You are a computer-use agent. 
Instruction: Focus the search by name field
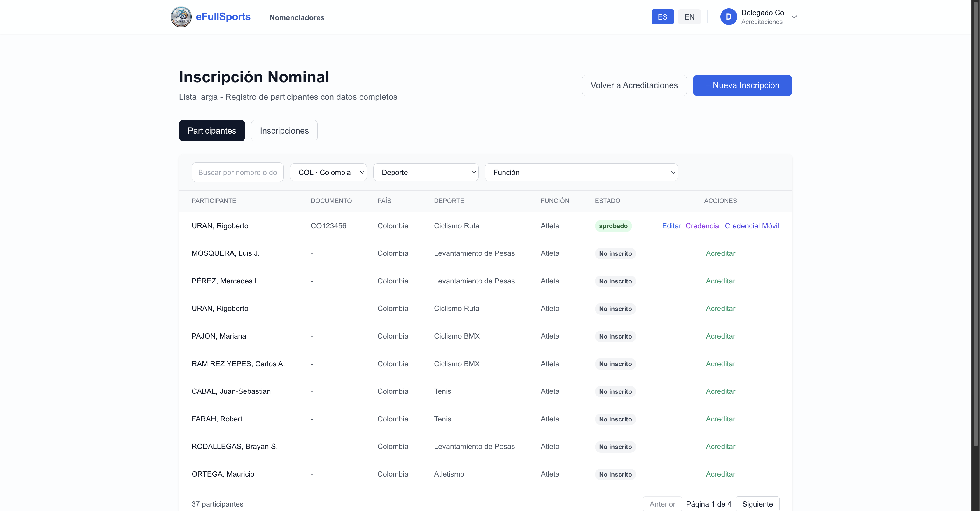237,172
